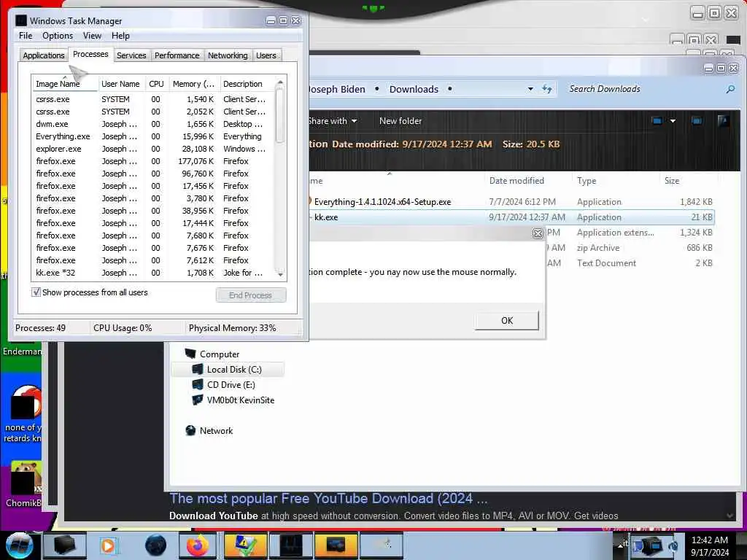
Task: Sort processes by CPU column
Action: point(156,84)
